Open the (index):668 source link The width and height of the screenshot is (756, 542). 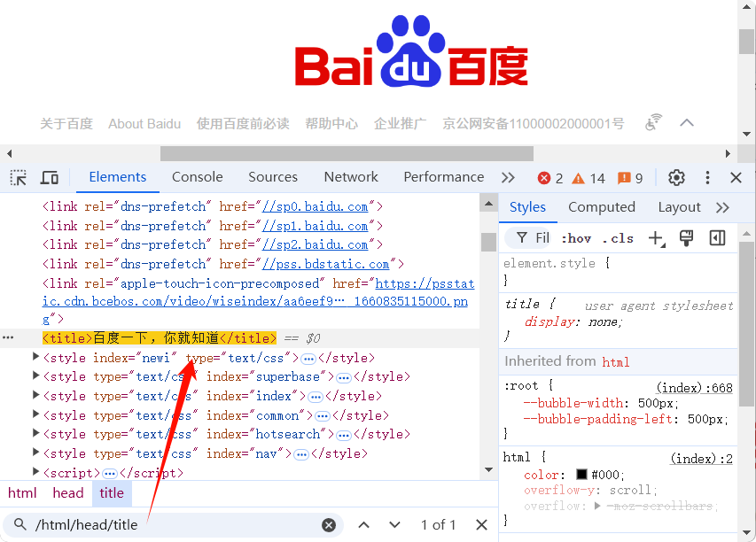(694, 388)
